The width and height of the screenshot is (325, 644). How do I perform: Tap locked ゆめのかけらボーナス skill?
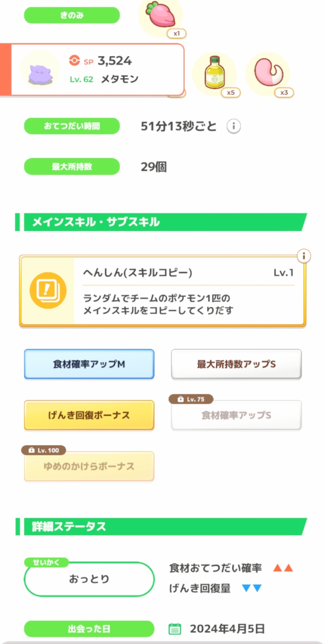[89, 466]
